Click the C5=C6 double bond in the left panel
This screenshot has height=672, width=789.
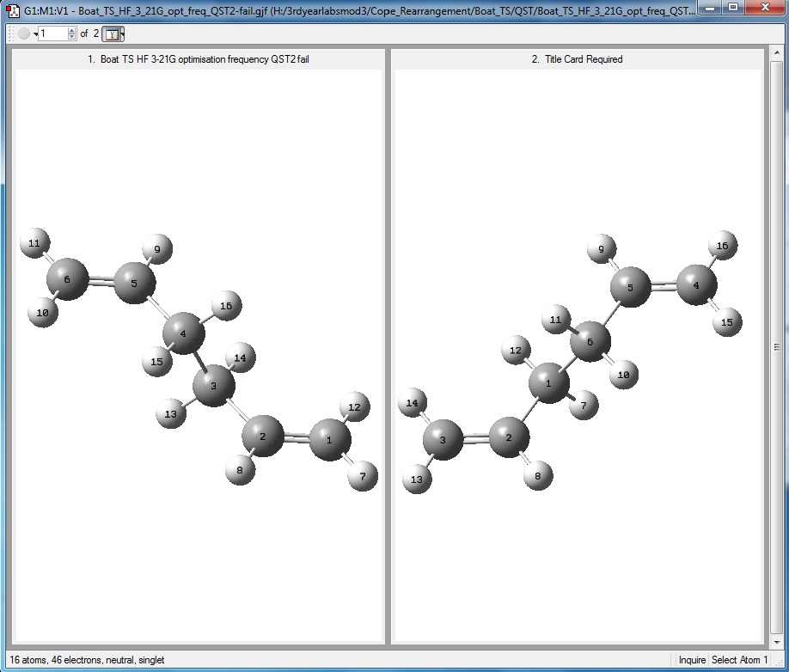click(x=101, y=281)
